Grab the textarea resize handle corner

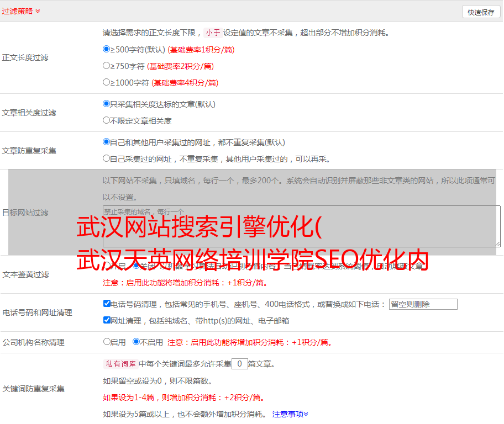497,243
